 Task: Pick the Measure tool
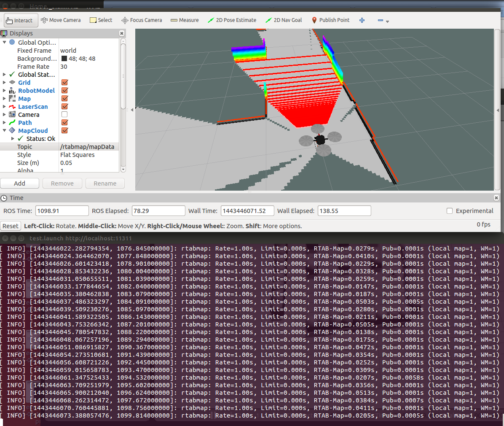(185, 20)
